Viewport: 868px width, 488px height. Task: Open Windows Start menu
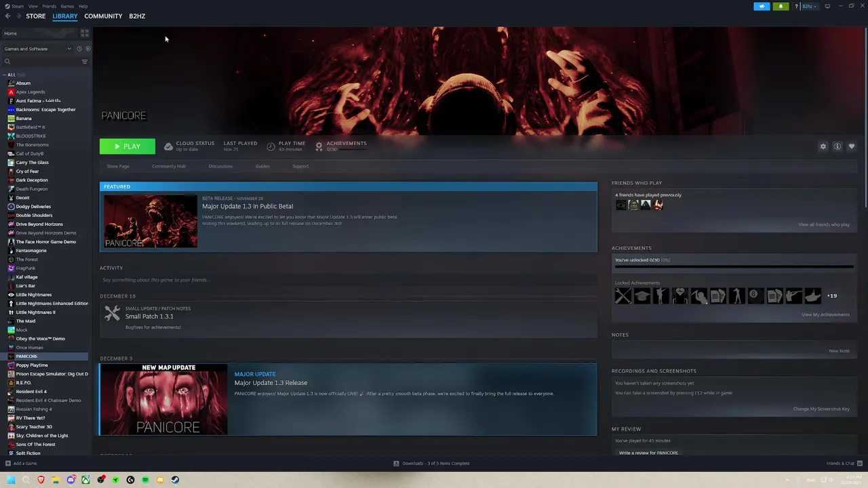pos(12,480)
